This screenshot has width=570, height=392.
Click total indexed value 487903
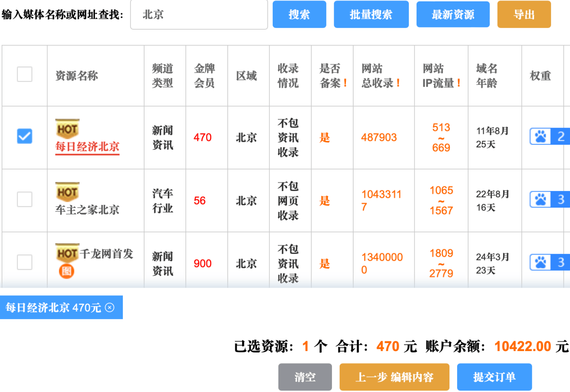[379, 138]
